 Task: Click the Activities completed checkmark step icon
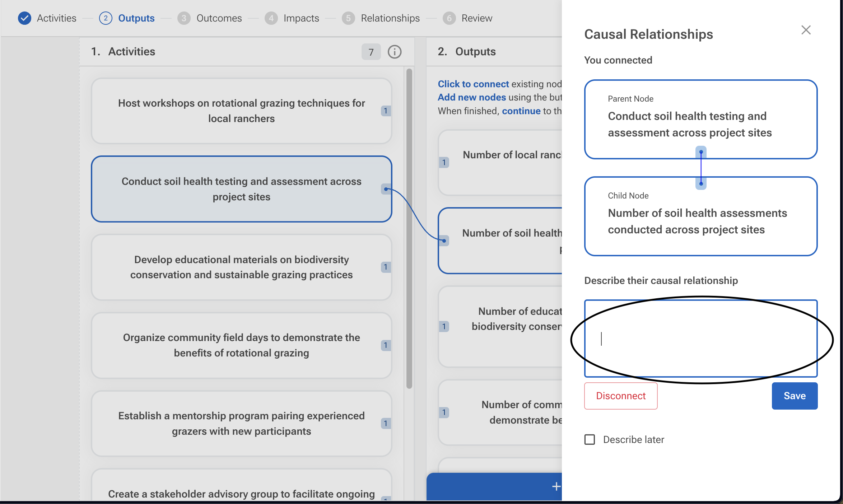coord(24,18)
